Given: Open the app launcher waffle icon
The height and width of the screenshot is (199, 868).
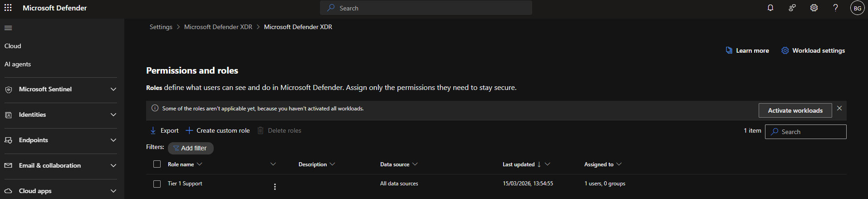Looking at the screenshot, I should (8, 8).
